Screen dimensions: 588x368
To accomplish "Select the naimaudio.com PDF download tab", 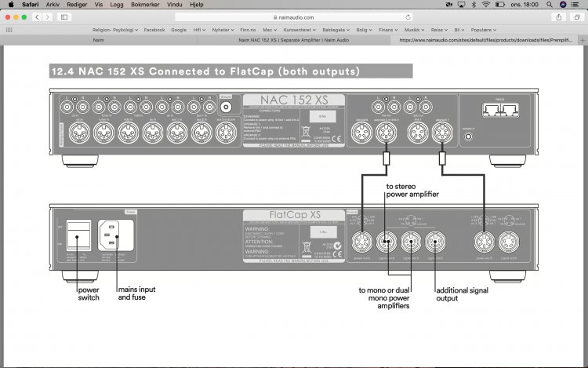I will [485, 40].
